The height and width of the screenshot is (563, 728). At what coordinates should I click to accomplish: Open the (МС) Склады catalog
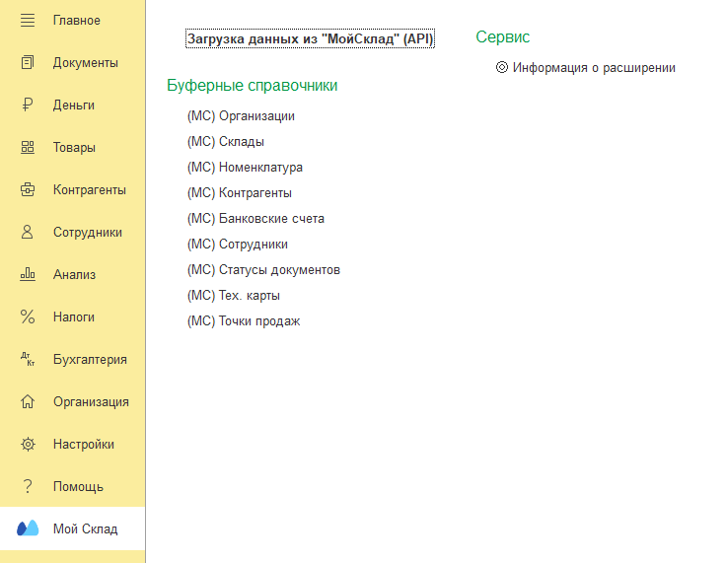(x=226, y=142)
